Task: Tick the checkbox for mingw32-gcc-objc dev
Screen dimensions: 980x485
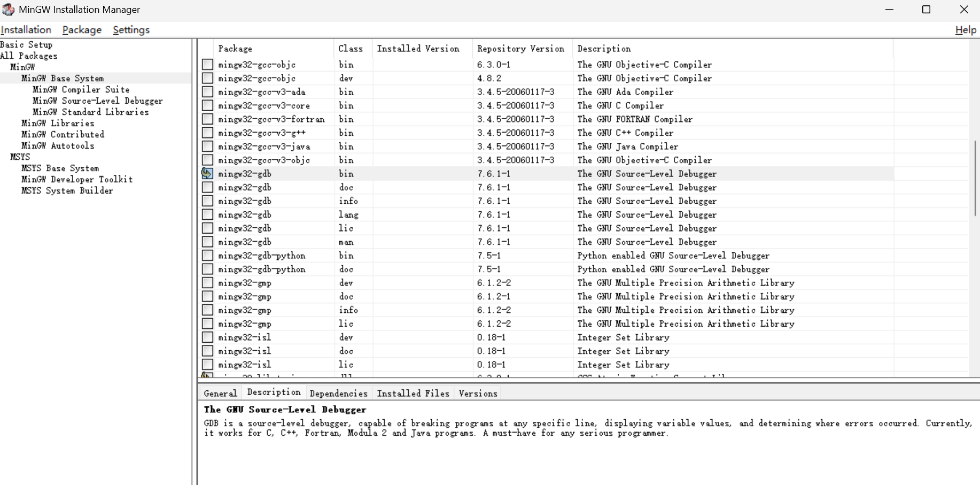Action: tap(207, 78)
